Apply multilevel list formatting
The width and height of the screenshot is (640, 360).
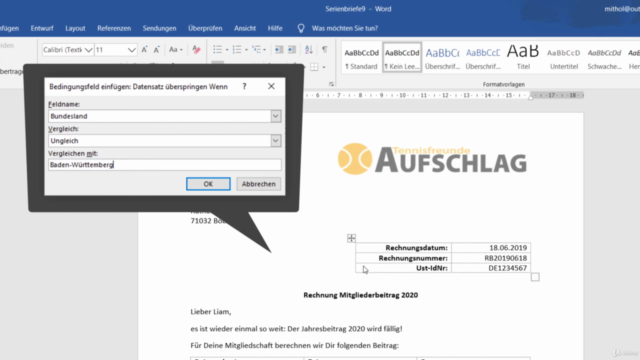pyautogui.click(x=256, y=50)
